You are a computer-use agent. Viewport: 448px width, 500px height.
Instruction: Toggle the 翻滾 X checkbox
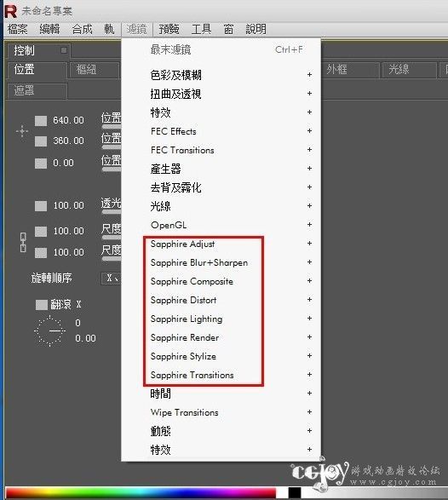coord(42,305)
